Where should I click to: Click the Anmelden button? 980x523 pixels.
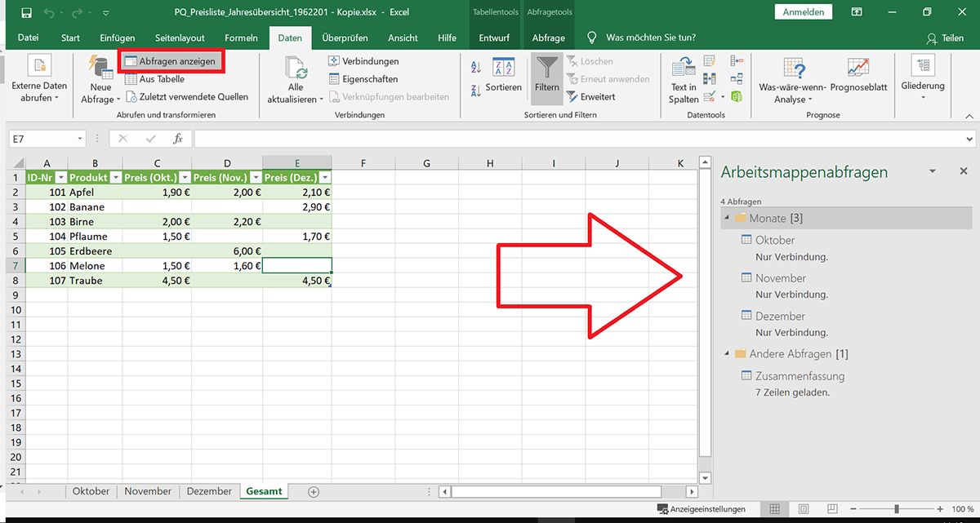tap(803, 12)
